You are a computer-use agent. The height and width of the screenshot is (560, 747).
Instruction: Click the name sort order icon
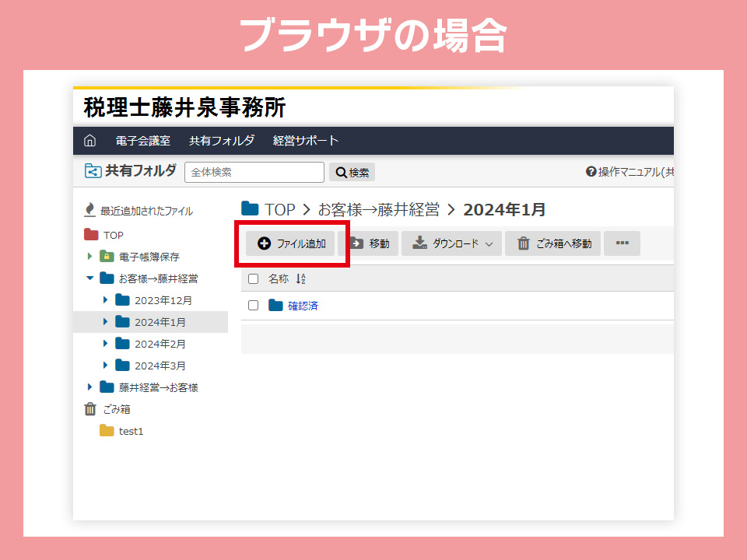pos(301,278)
